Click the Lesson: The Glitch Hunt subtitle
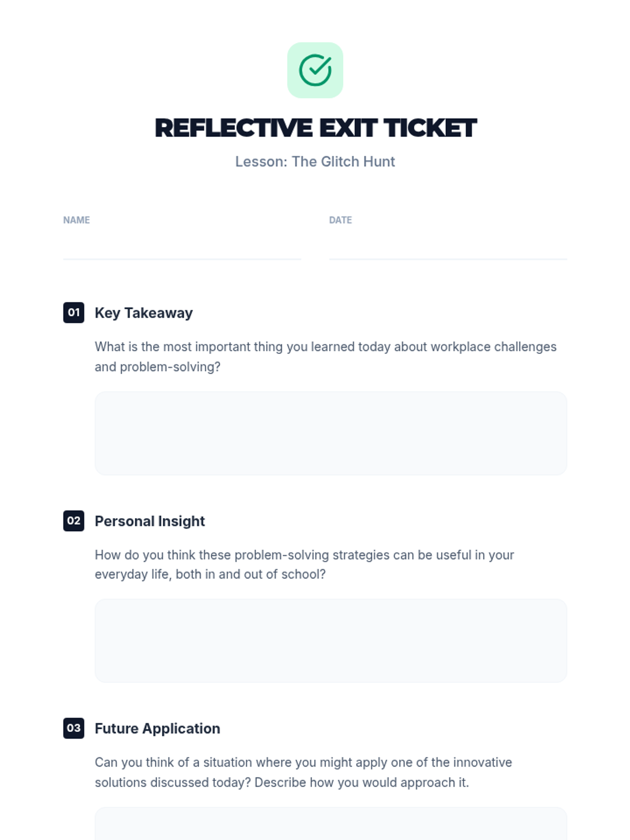The image size is (630, 840). [x=315, y=162]
